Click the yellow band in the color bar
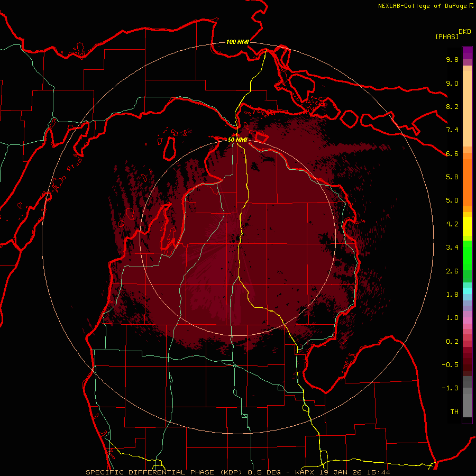 pos(467,226)
